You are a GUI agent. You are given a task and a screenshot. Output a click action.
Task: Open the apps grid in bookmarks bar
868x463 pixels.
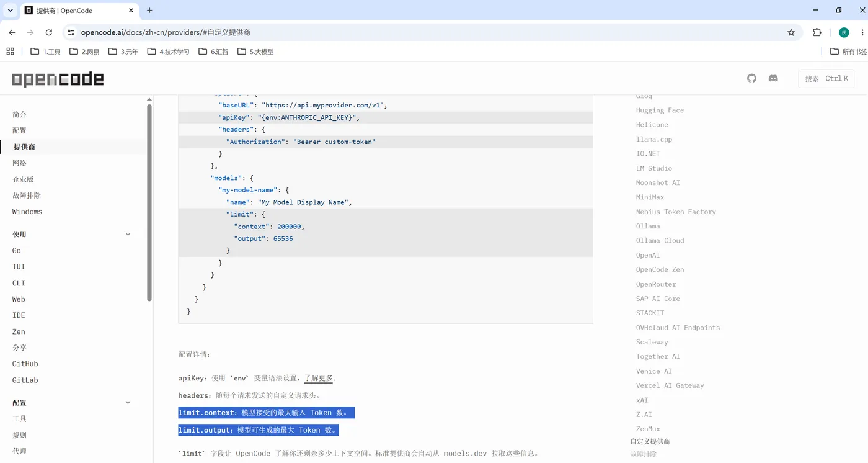(10, 52)
